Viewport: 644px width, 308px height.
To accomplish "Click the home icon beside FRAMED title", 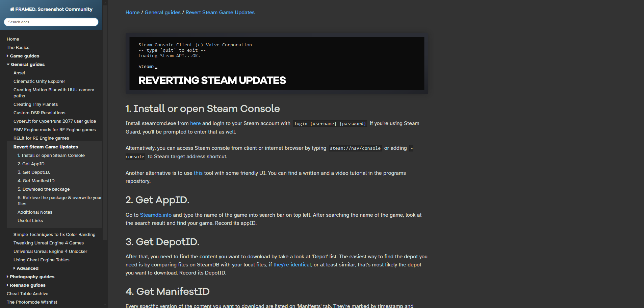I will 12,9.
